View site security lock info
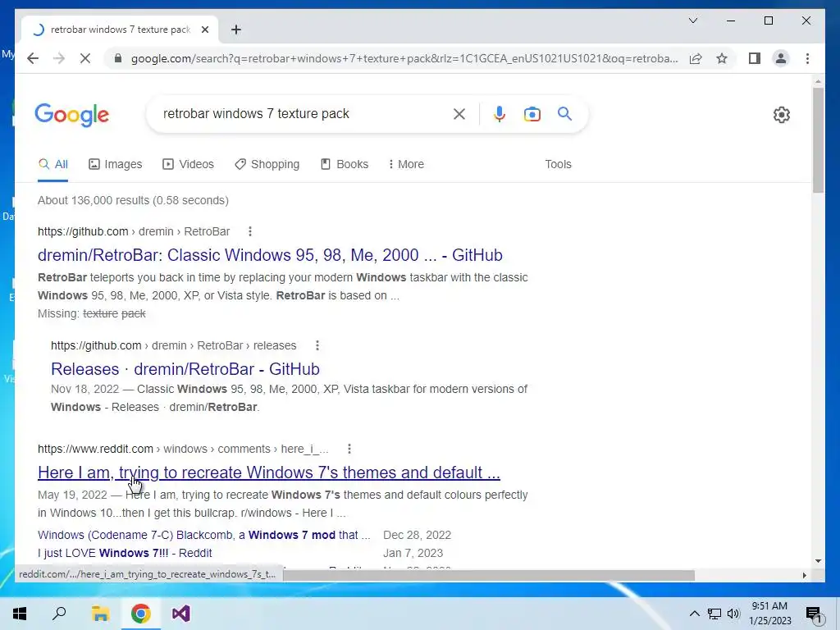 [x=118, y=58]
